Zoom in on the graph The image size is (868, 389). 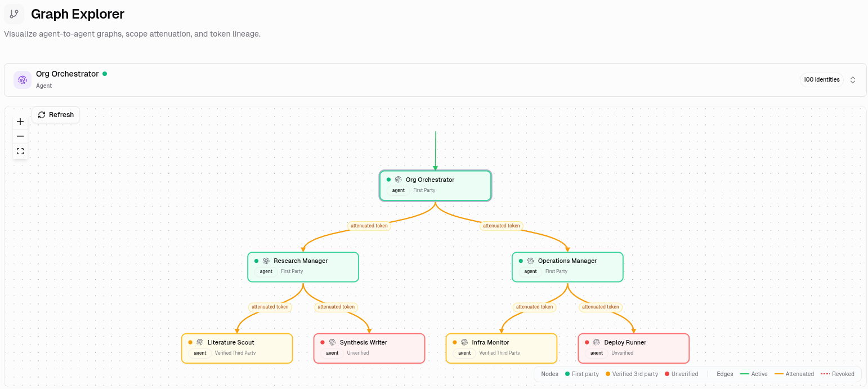click(x=20, y=122)
